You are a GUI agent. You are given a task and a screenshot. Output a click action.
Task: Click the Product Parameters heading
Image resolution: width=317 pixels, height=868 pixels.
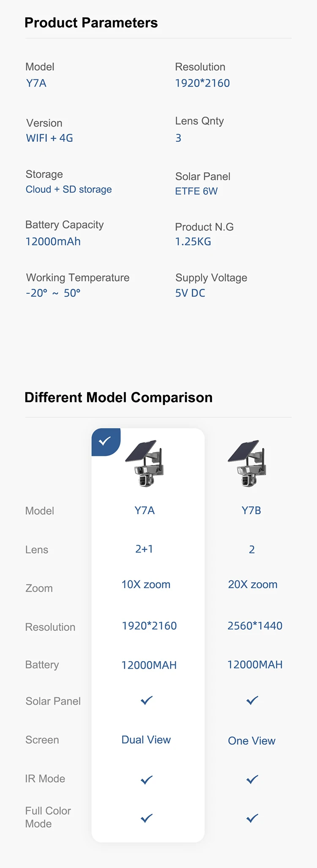pyautogui.click(x=91, y=22)
